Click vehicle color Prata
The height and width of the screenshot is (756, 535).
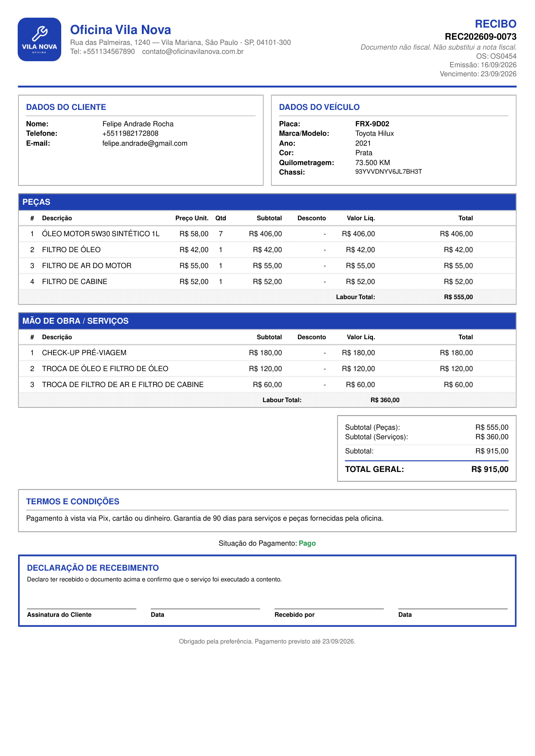click(364, 153)
